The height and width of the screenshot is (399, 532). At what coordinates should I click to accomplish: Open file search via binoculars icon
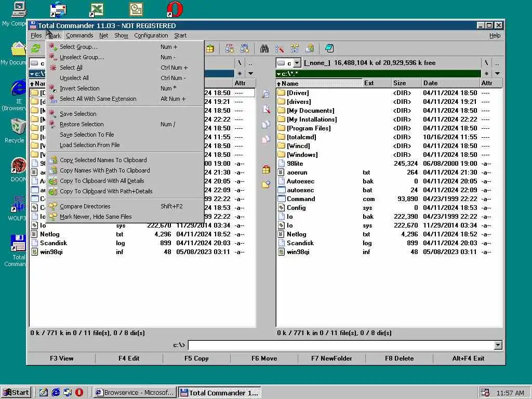pyautogui.click(x=264, y=48)
